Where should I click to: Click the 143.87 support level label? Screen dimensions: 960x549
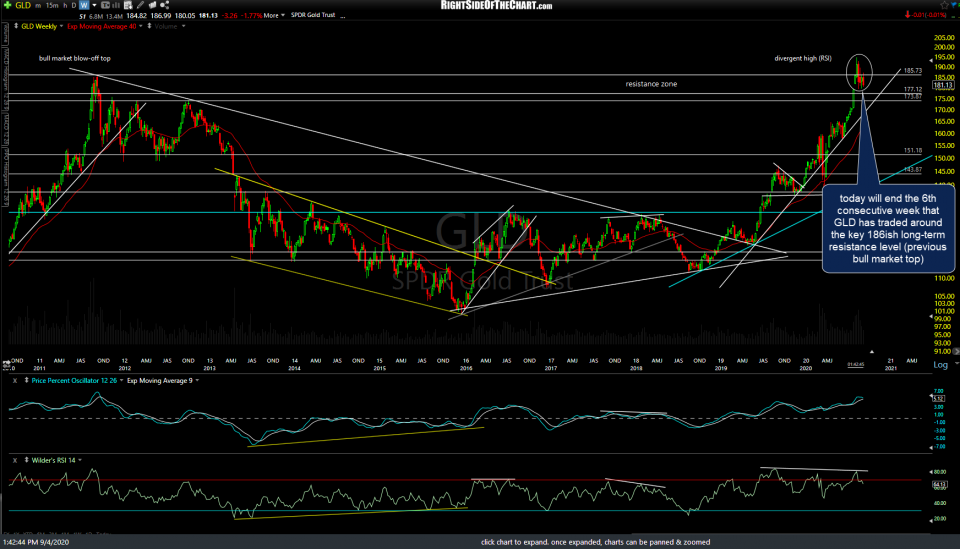tap(912, 170)
